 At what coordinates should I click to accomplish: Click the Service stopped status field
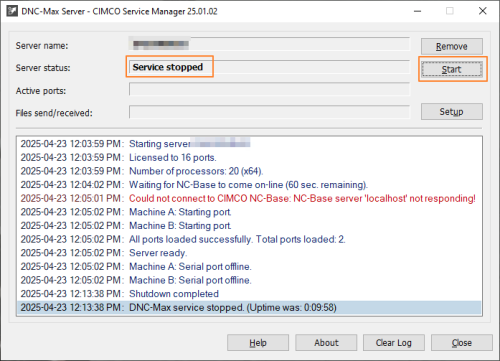[269, 67]
